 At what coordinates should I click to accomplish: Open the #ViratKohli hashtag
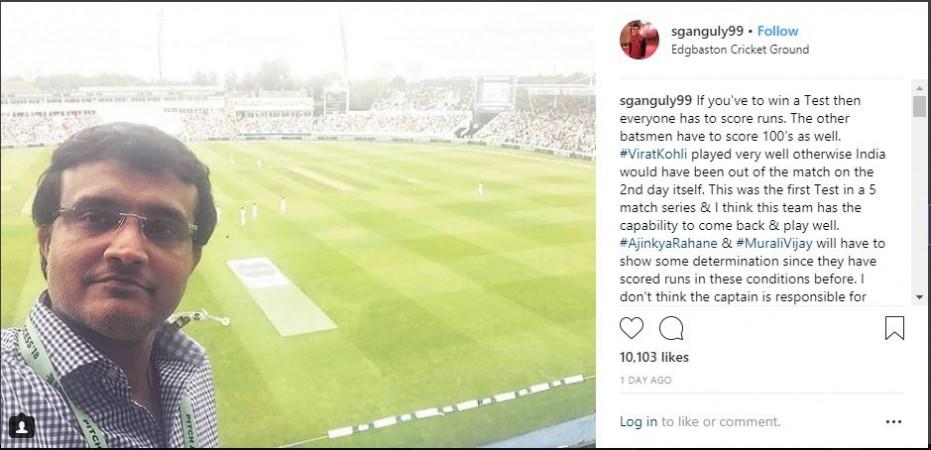click(x=653, y=154)
